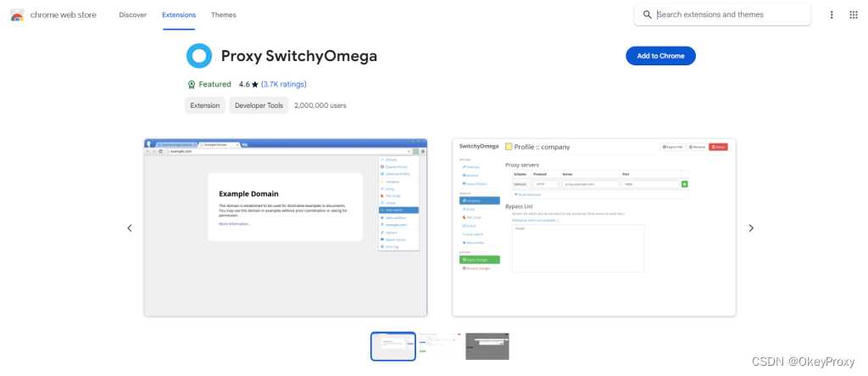Click the Featured label text
This screenshot has width=868, height=376.
coord(214,84)
